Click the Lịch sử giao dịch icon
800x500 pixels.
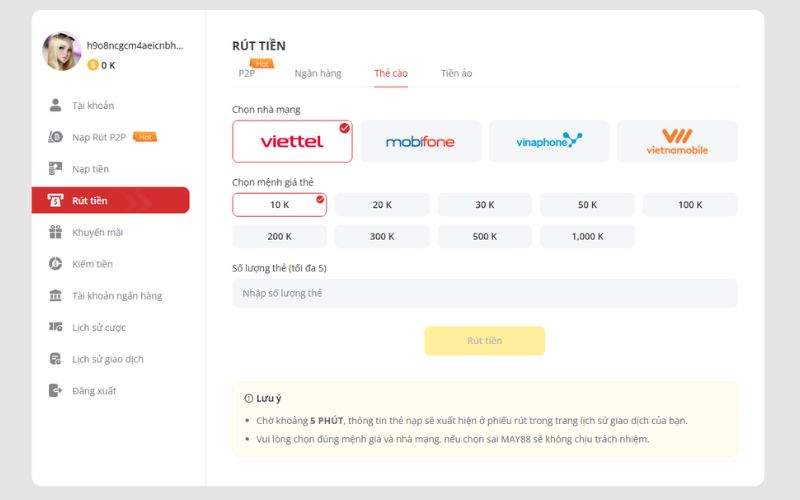[55, 359]
